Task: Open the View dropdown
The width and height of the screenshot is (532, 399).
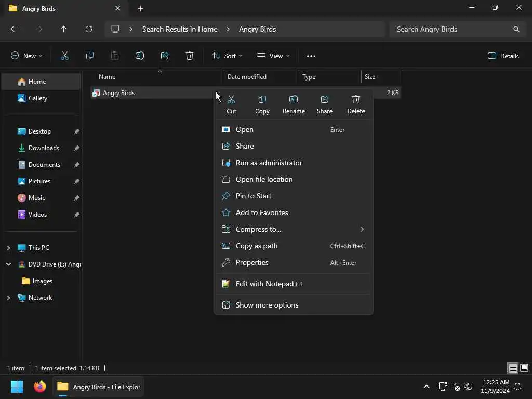Action: point(273,56)
